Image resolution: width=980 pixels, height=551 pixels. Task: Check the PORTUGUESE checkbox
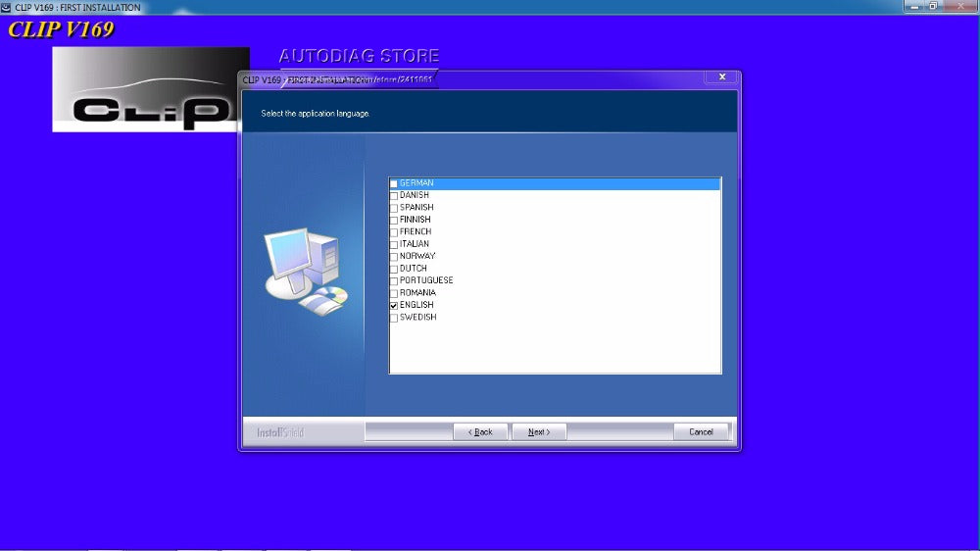[x=394, y=280]
